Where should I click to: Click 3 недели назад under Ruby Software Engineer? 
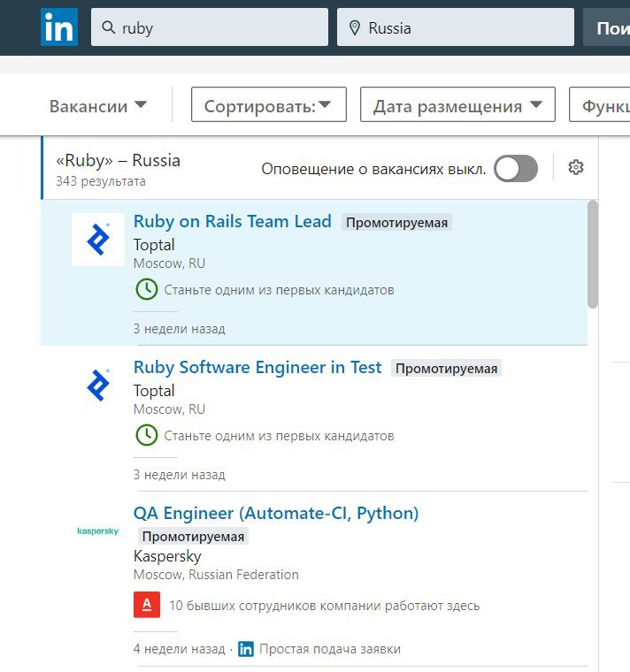pyautogui.click(x=180, y=475)
